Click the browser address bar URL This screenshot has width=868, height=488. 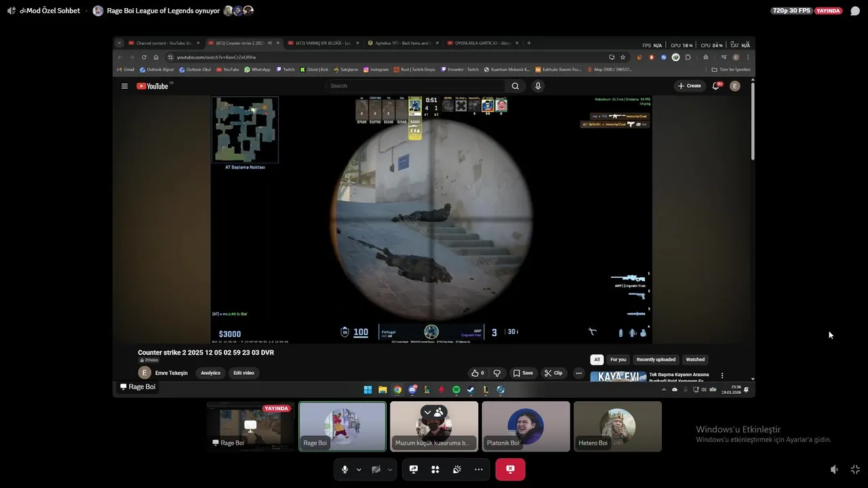pos(217,57)
